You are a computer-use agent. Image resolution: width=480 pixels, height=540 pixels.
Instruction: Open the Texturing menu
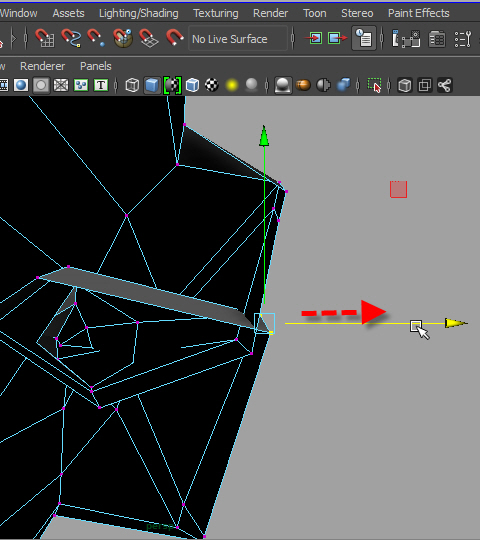pos(216,13)
